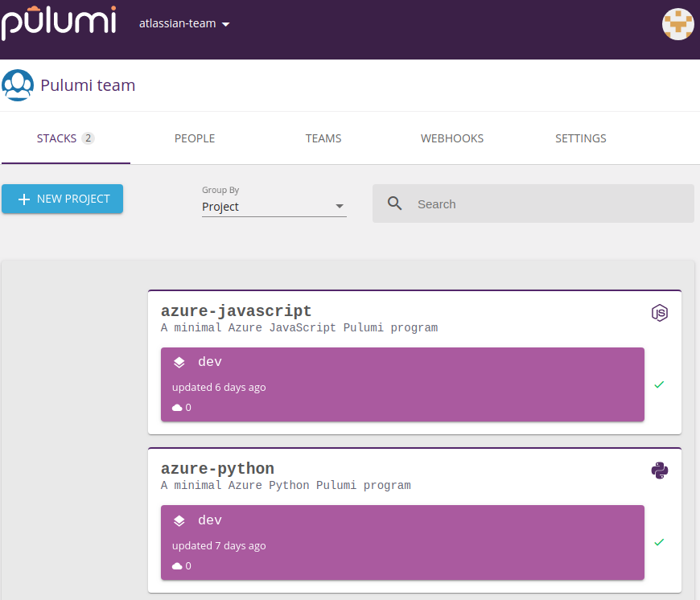Click the Pulumi logo
This screenshot has width=700, height=600.
pos(59,23)
